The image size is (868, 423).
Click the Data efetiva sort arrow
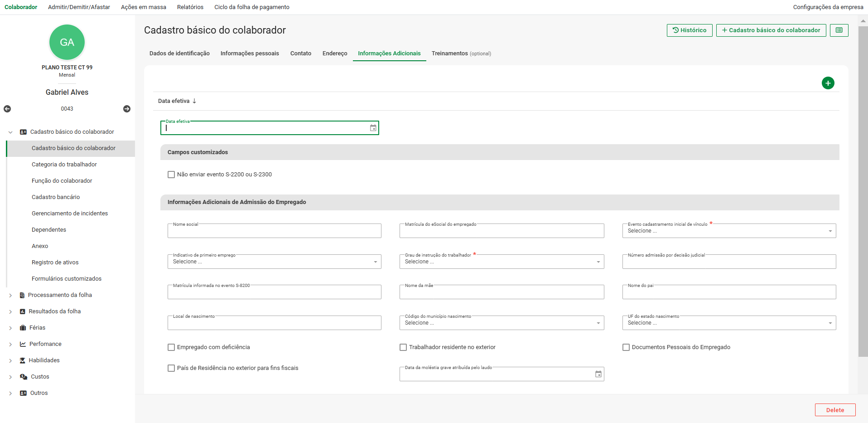point(194,101)
